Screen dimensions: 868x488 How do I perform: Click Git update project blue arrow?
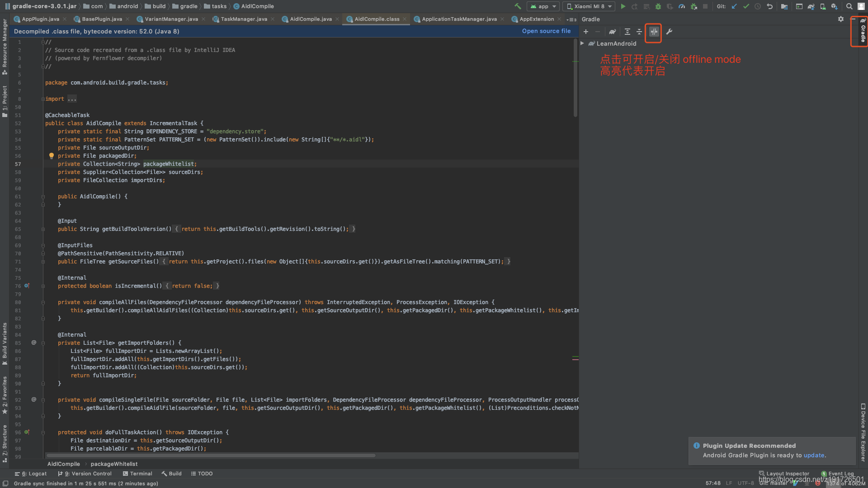(734, 6)
